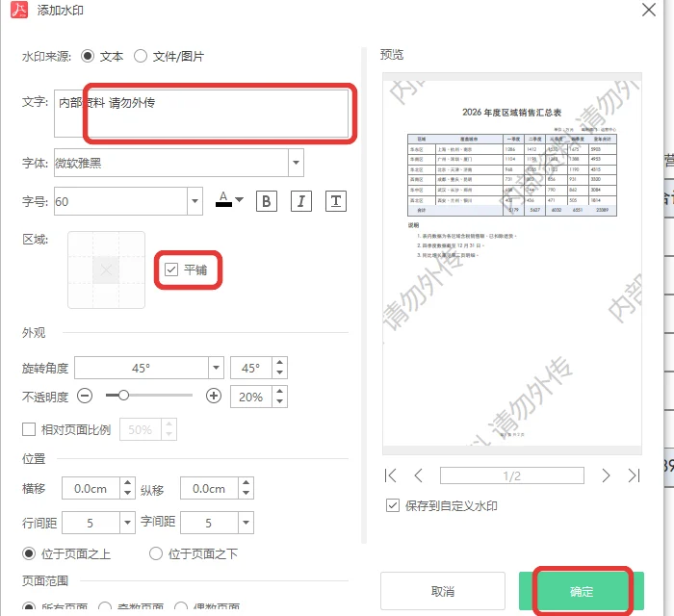
Task: Select position above the page
Action: pos(29,553)
